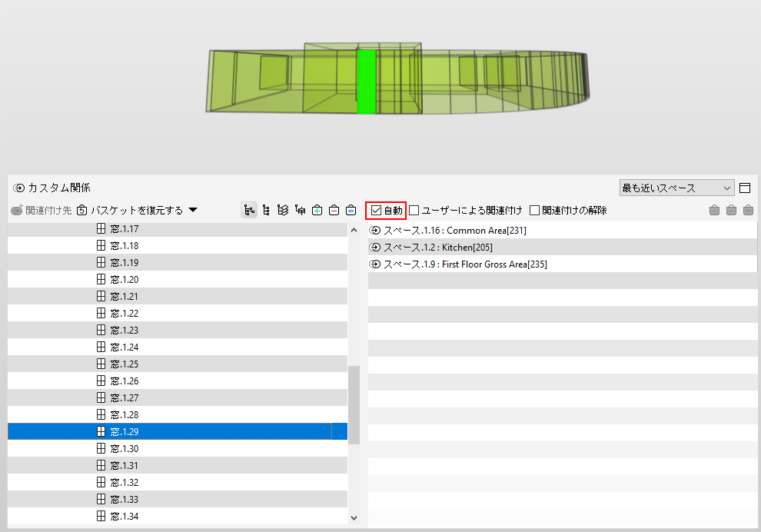Open the 最も近いスペース dropdown
Viewport: 761px width, 532px height.
click(x=676, y=188)
